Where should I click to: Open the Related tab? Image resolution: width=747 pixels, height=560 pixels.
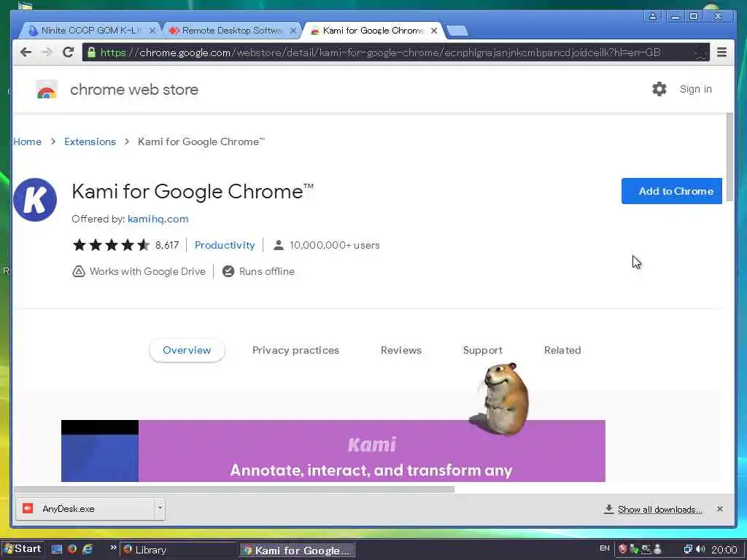[x=562, y=350]
